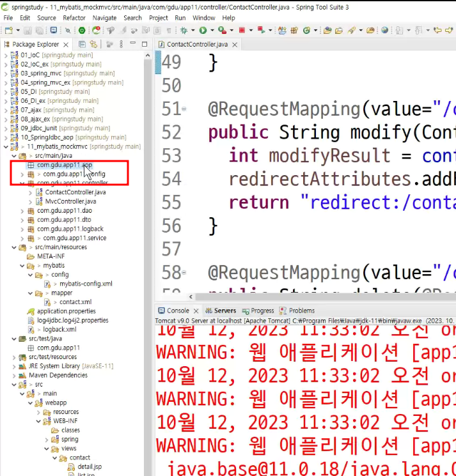This screenshot has width=456, height=476.
Task: Click the Search flashlight toolbar icon
Action: coord(352,31)
